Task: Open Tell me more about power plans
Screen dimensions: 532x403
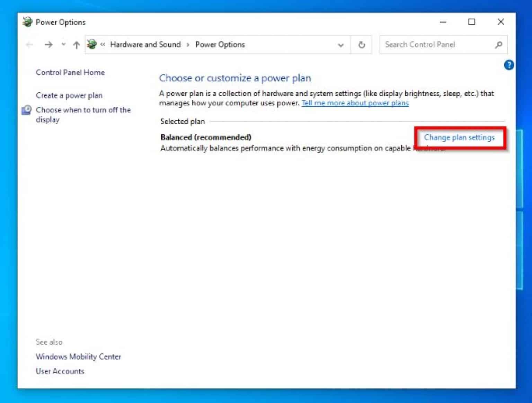Action: point(355,103)
